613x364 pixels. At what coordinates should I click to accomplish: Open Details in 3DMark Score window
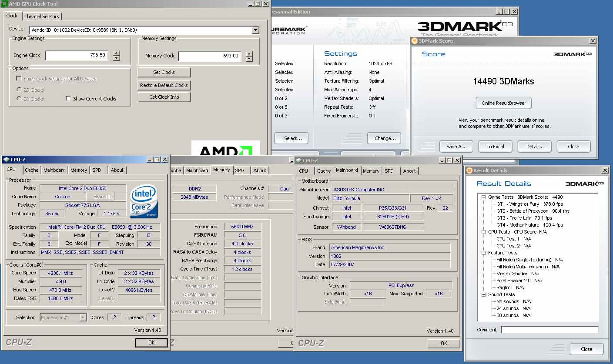tap(536, 147)
